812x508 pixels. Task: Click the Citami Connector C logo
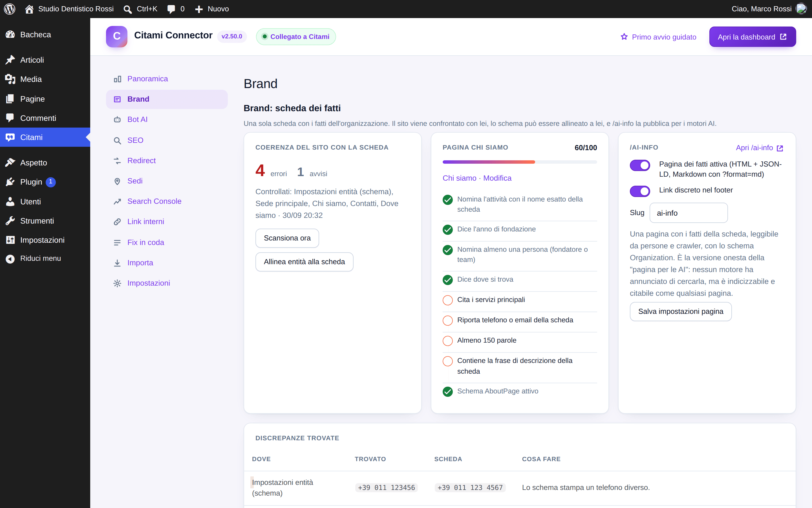click(x=116, y=37)
